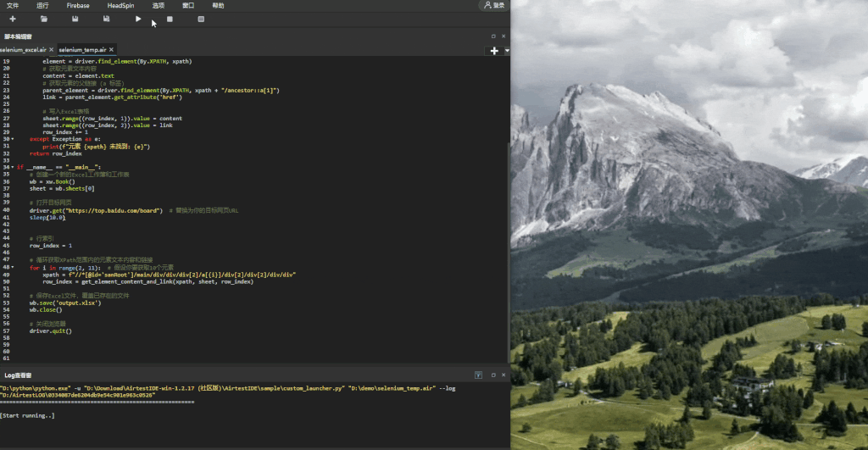Screen dimensions: 868x450
Task: Click the wb.save('output.xlsx') line
Action: tap(65, 303)
